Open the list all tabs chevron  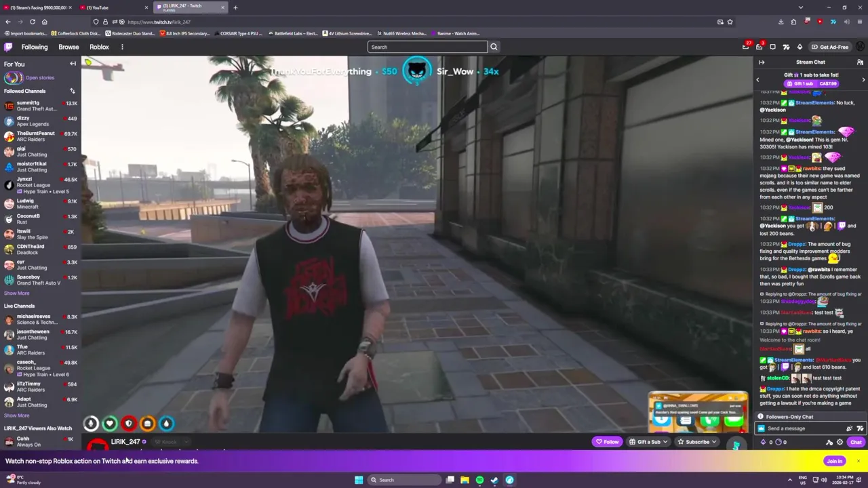801,7
